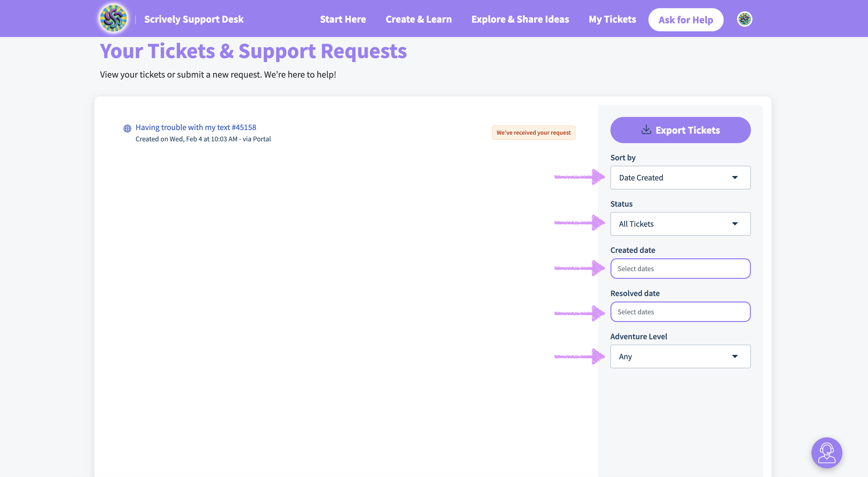
Task: Click the We've received your request badge
Action: coord(533,132)
